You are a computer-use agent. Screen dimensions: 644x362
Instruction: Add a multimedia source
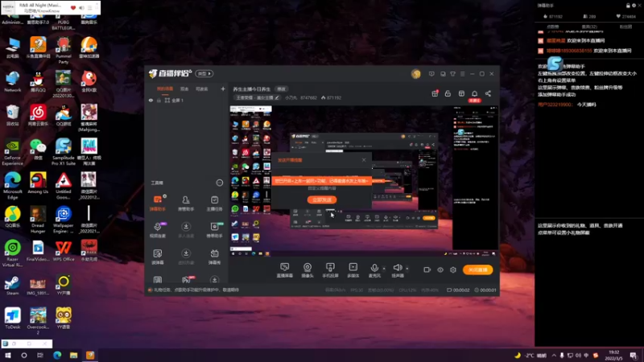pyautogui.click(x=353, y=269)
